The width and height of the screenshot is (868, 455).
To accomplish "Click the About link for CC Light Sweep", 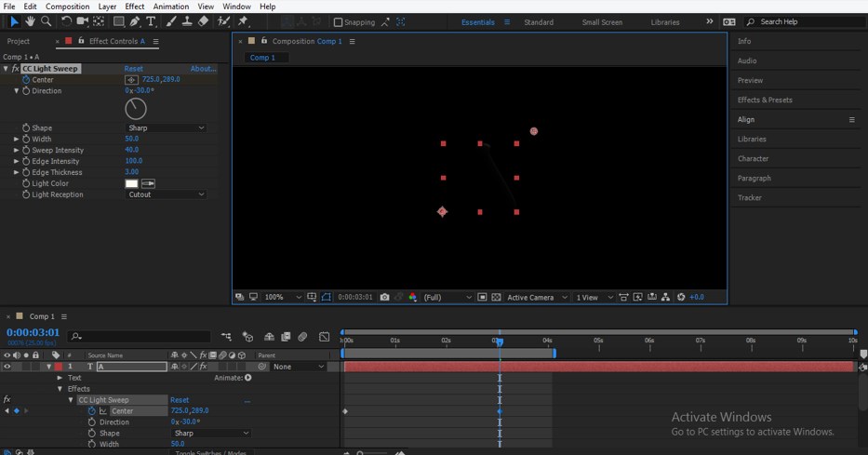I will (x=203, y=69).
